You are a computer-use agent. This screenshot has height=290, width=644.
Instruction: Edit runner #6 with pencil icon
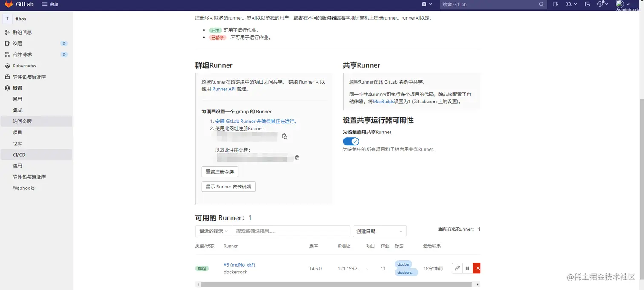coord(457,268)
